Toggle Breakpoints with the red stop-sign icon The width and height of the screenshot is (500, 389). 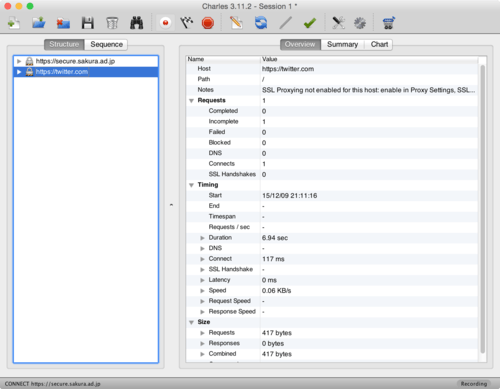208,23
